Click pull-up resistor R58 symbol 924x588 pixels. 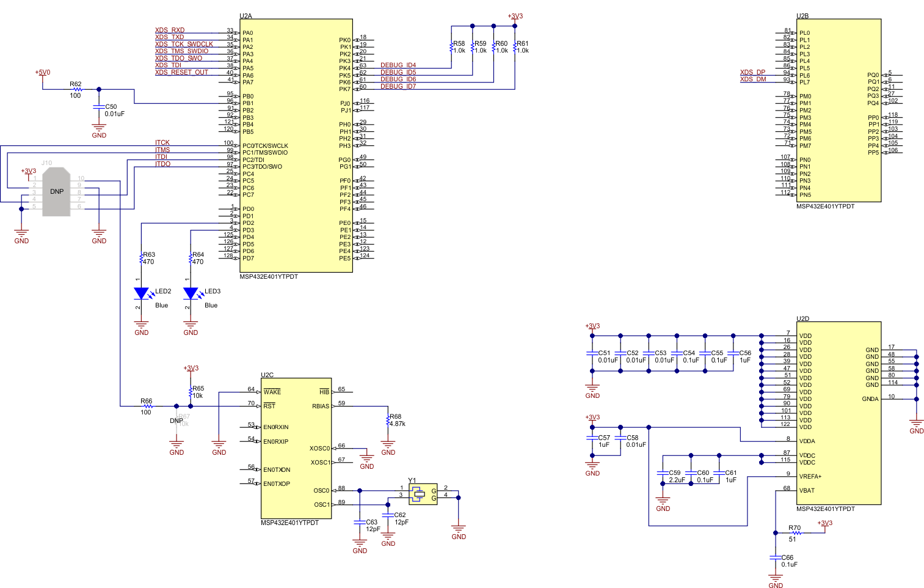[451, 47]
